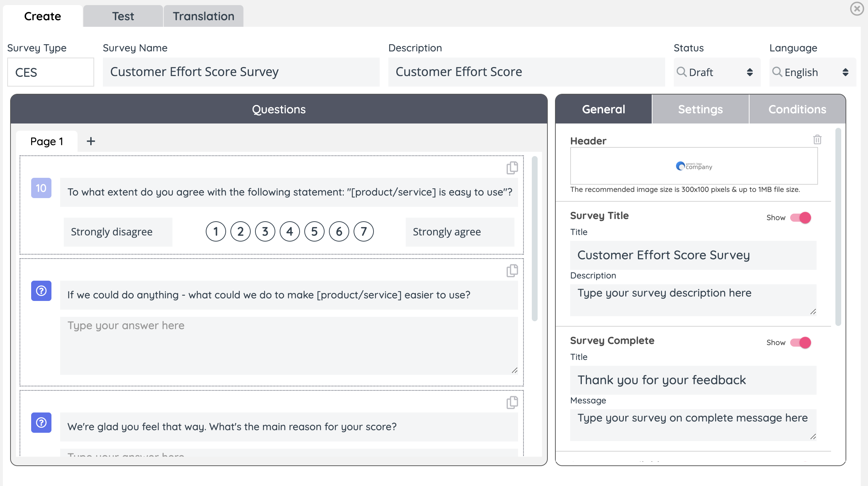This screenshot has width=868, height=486.
Task: Click the Survey Type CES field
Action: [51, 72]
